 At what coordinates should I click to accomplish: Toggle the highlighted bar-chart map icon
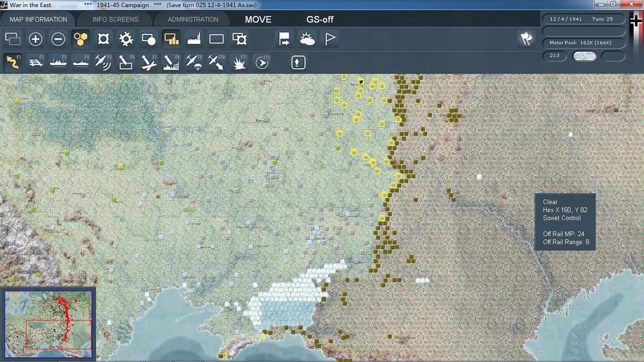click(x=171, y=39)
